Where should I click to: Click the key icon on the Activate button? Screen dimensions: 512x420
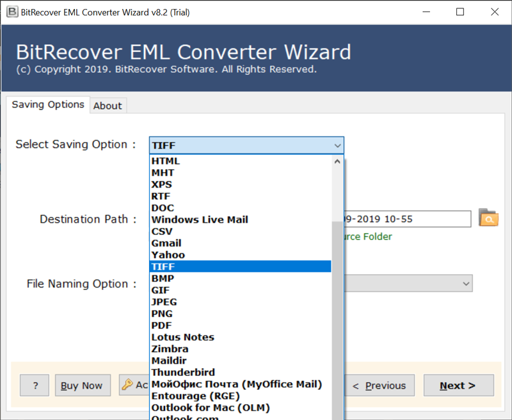(x=127, y=385)
